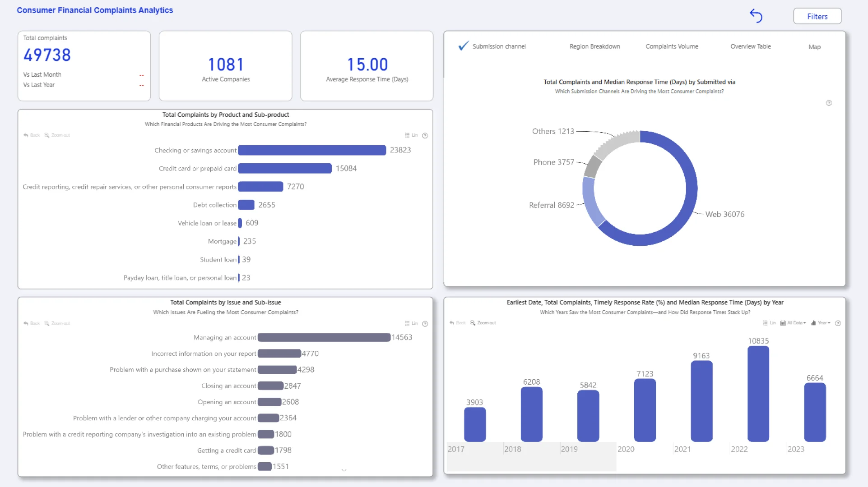Click the 2022 bar in Year chart
This screenshot has width=868, height=487.
(x=758, y=394)
